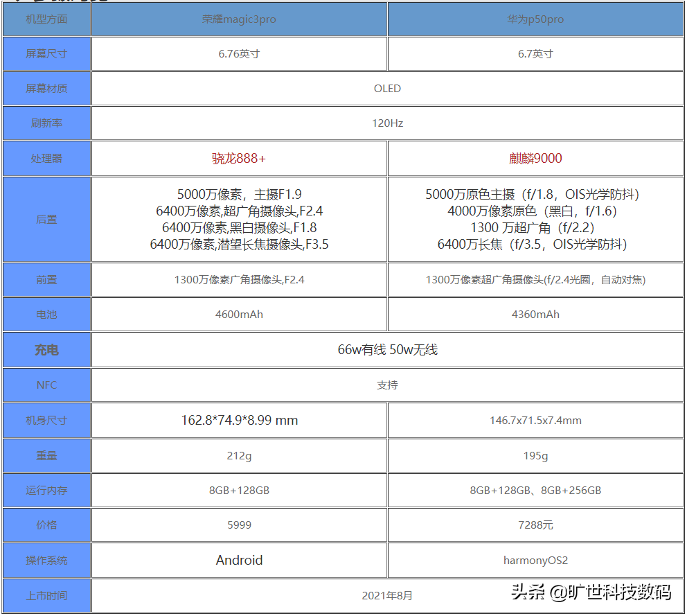Click the 电池 row label

[47, 315]
